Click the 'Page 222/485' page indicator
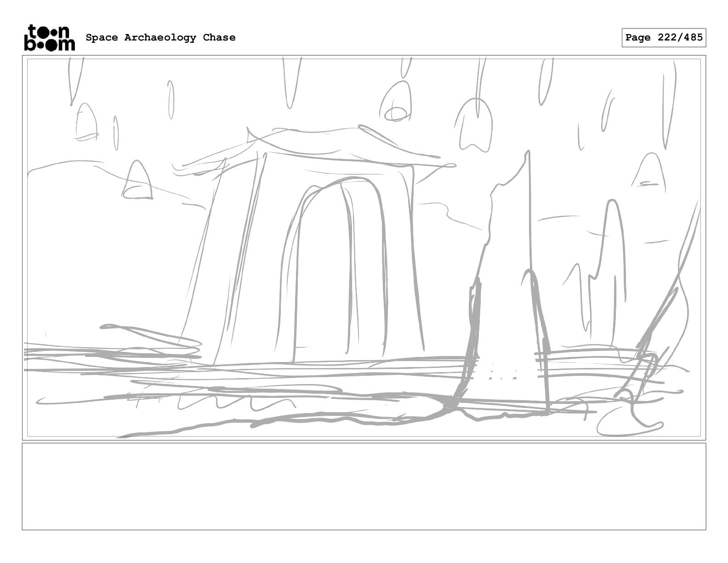Screen dimensions: 728x563 (664, 38)
